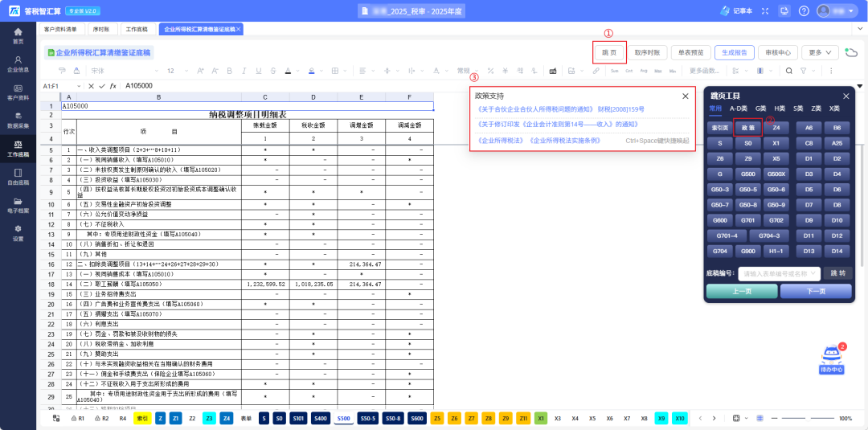This screenshot has height=430, width=868.
Task: Apply strikethrough formatting
Action: point(272,71)
